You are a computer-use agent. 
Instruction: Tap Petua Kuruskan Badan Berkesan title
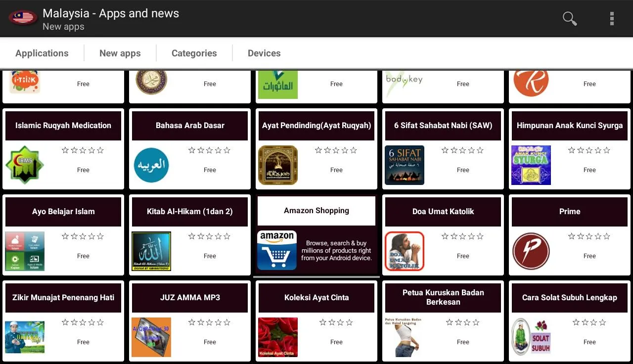443,298
